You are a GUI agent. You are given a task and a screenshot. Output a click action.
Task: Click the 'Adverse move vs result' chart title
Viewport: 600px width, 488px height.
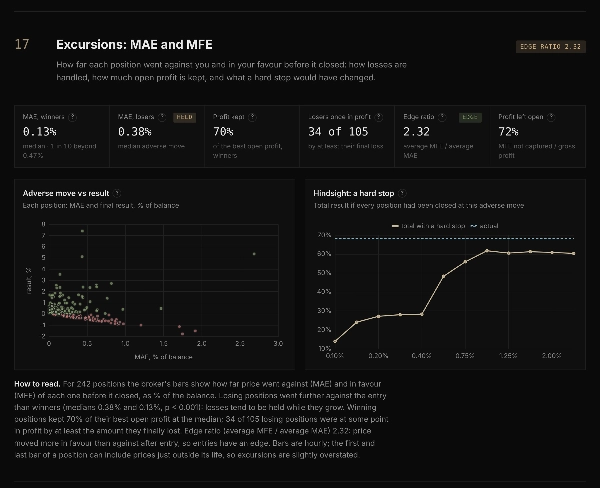[x=66, y=193]
